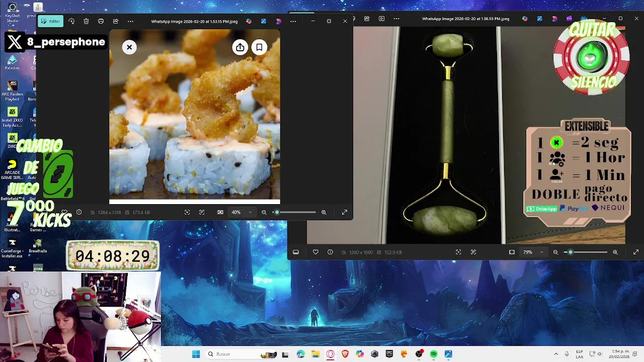The width and height of the screenshot is (644, 362).
Task: Delete the sushi image via trash icon
Action: (x=86, y=21)
